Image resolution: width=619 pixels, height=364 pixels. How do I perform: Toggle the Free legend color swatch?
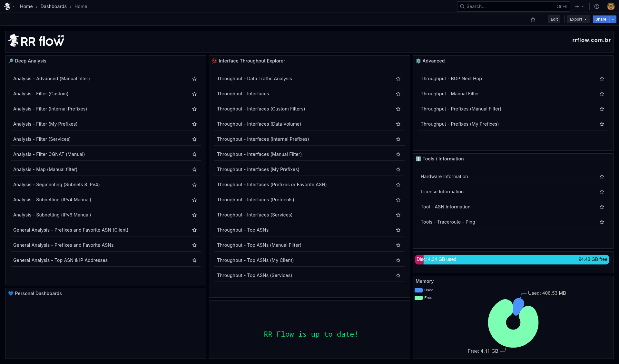coord(418,298)
